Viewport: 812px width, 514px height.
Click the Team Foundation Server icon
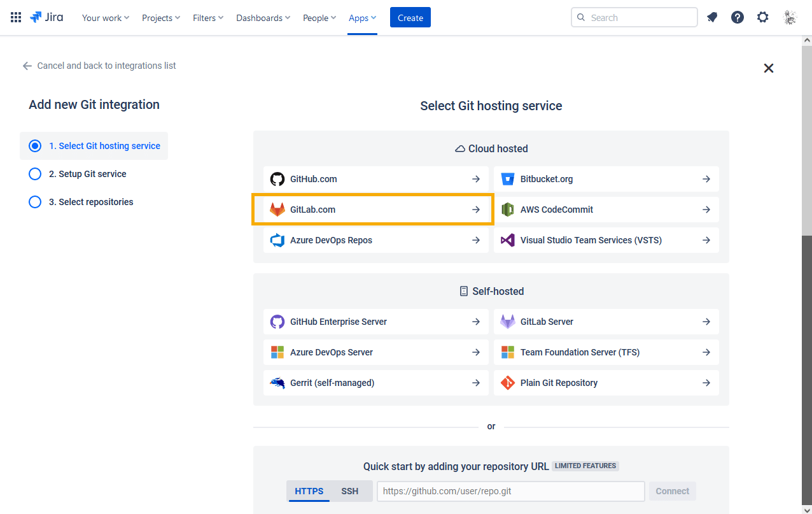507,352
